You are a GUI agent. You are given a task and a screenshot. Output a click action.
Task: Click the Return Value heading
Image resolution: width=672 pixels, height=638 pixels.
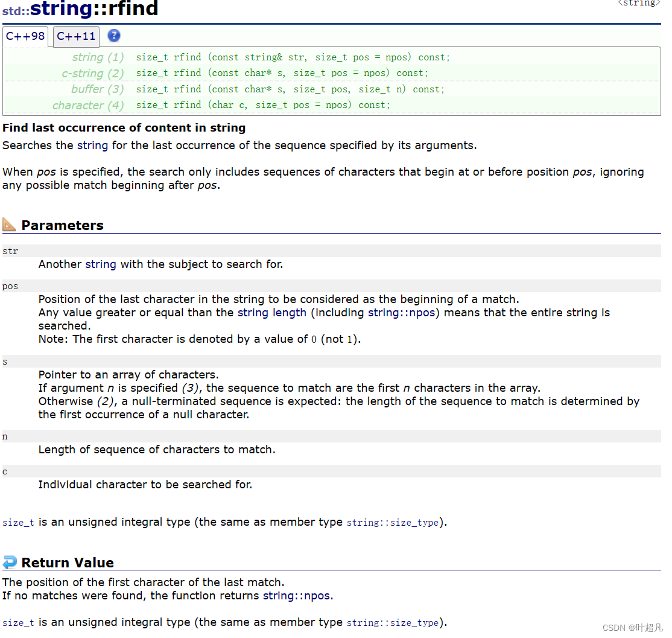[x=68, y=563]
